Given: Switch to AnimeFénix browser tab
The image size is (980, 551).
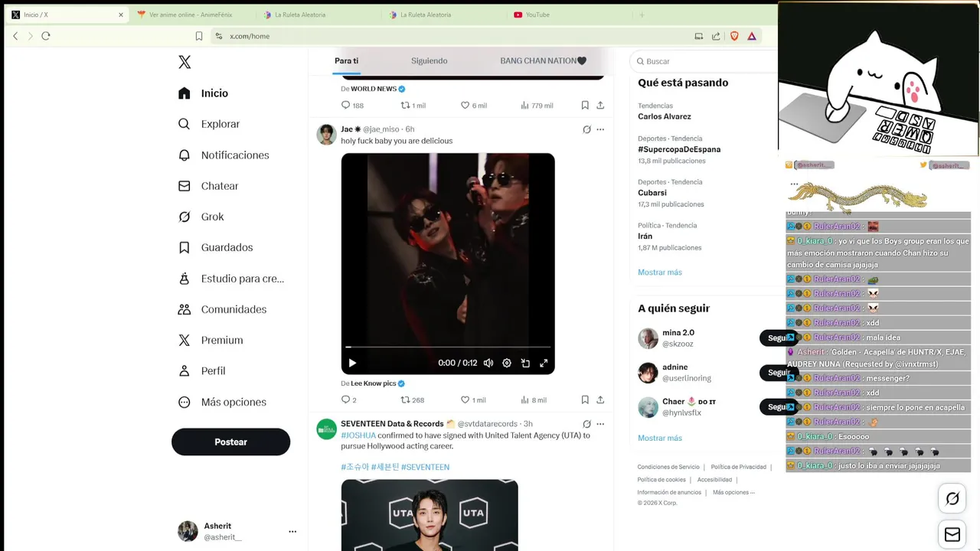Looking at the screenshot, I should tap(191, 15).
